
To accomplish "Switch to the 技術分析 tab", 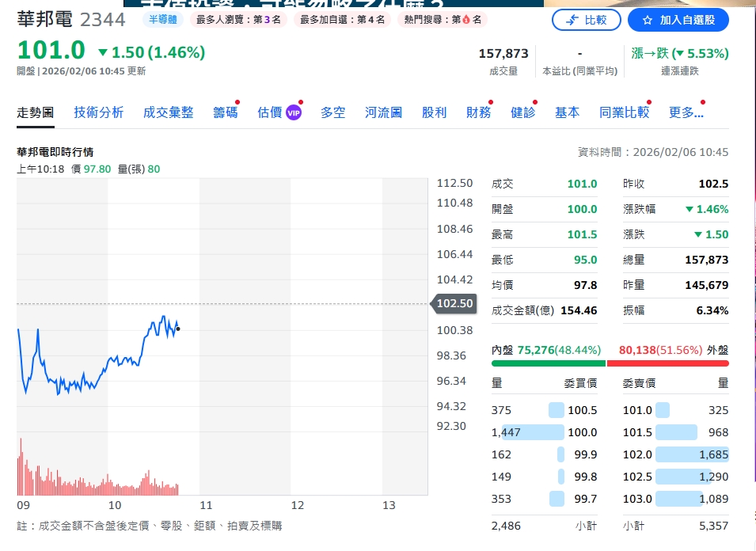I will pyautogui.click(x=99, y=112).
